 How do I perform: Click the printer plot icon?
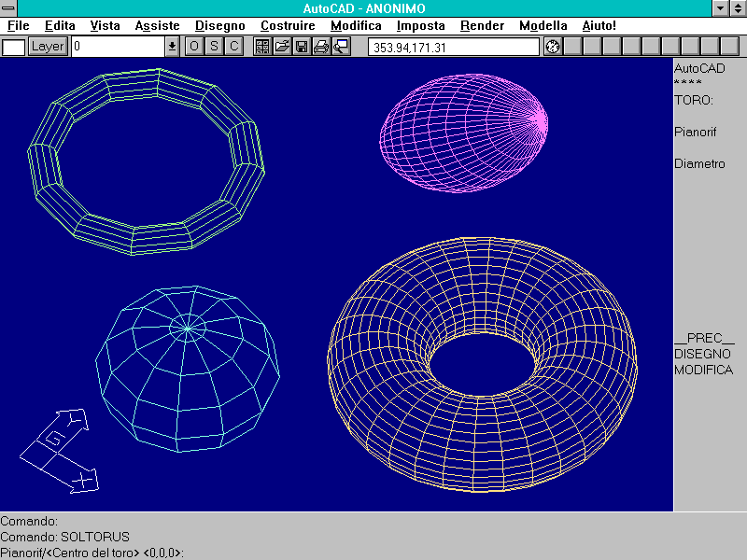(321, 47)
